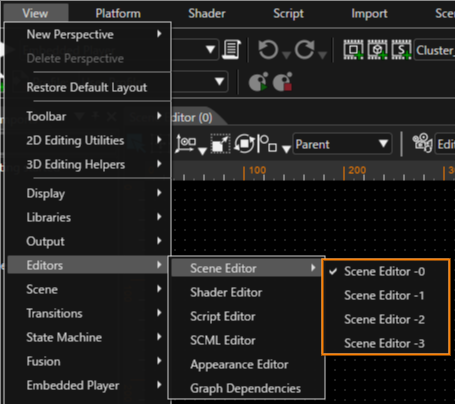Click the add 3D object filmstrip icon
This screenshot has height=404, width=455.
[378, 50]
